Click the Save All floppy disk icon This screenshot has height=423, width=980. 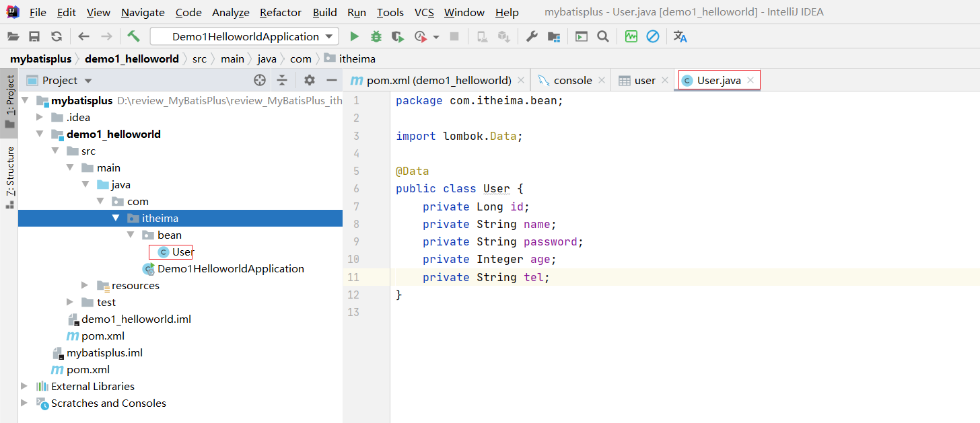(x=34, y=36)
